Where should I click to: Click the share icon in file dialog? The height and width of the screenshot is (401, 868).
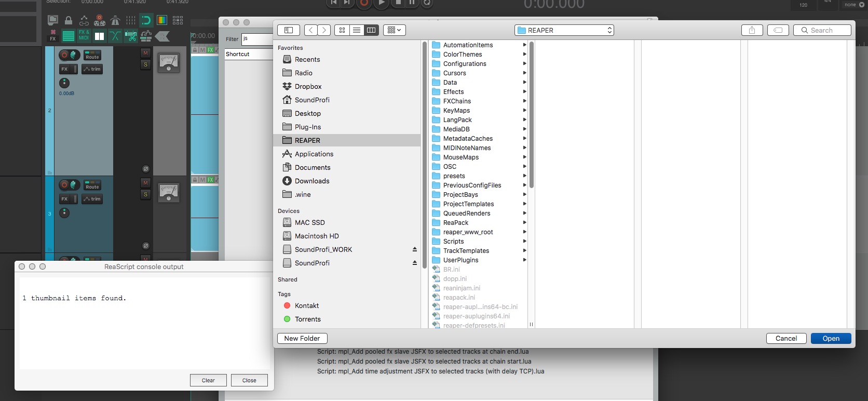tap(752, 30)
